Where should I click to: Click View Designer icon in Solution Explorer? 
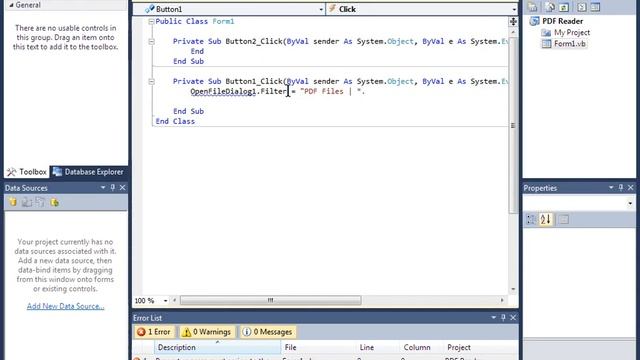tap(595, 7)
